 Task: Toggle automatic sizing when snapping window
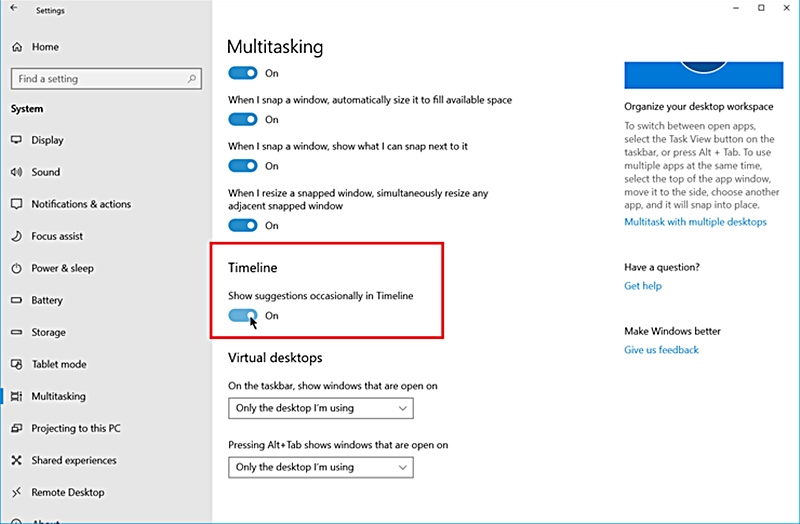pos(243,119)
